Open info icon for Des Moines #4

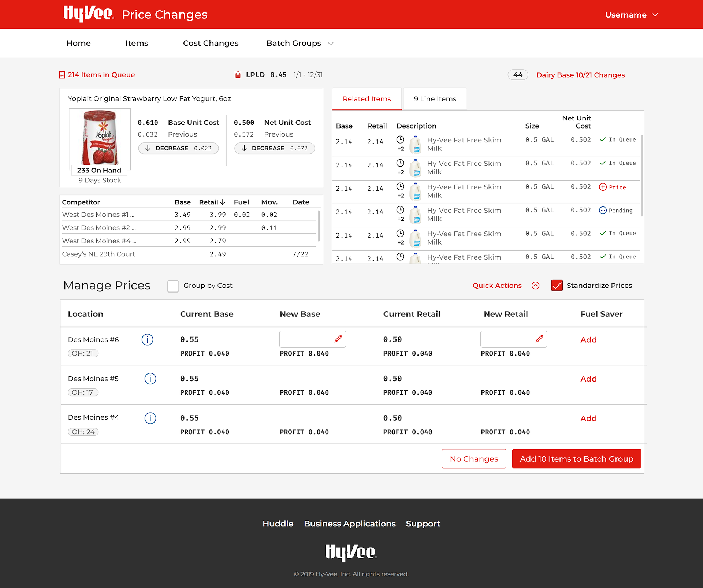click(150, 418)
